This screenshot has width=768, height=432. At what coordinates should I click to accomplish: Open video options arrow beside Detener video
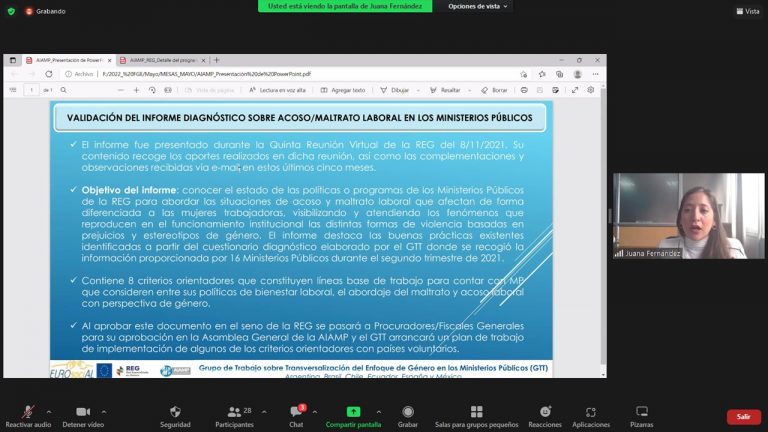coord(104,412)
